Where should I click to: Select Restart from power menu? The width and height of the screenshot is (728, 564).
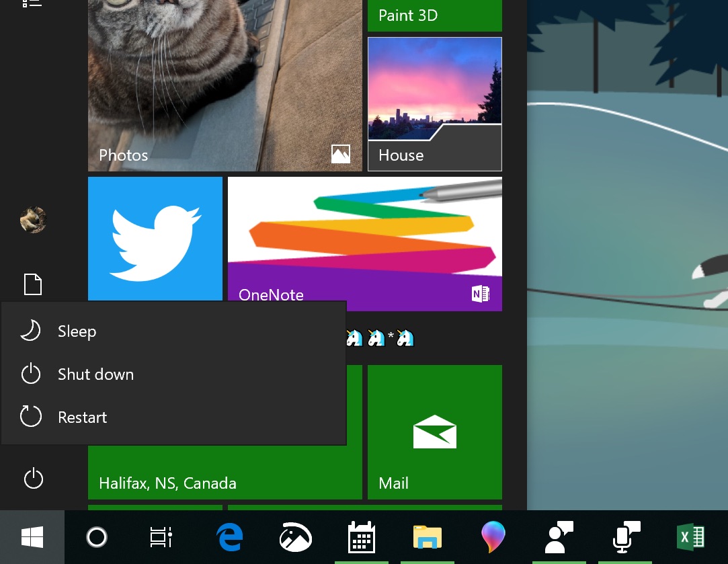coord(82,417)
